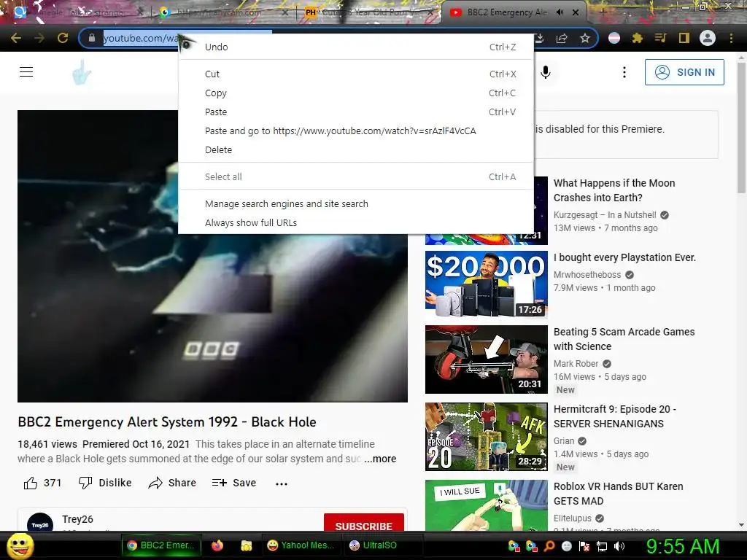Open Hermitcraft 9 Episode 20 video title
The width and height of the screenshot is (747, 560).
pos(614,416)
